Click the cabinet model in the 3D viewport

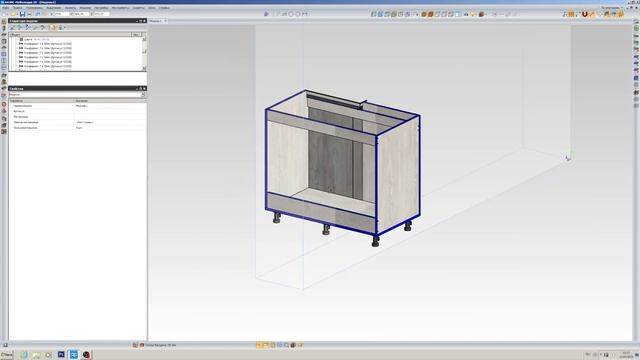coord(342,167)
